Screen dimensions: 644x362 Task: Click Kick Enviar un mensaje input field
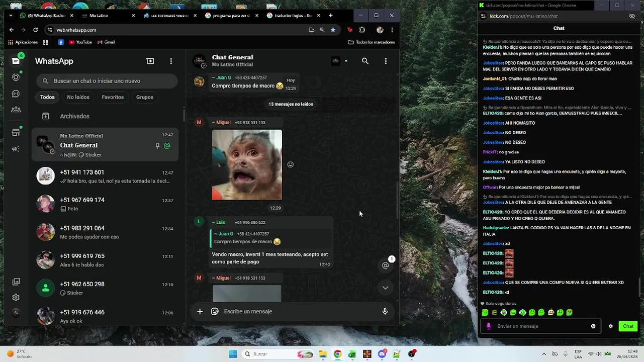[x=540, y=326]
